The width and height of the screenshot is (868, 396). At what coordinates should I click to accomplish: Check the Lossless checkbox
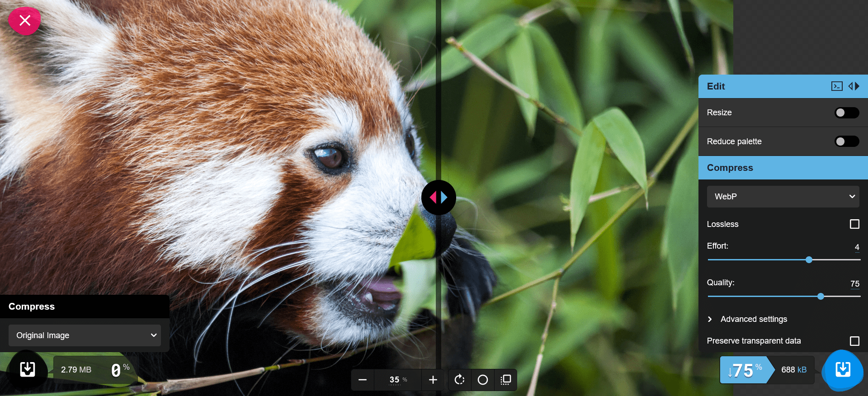click(854, 224)
